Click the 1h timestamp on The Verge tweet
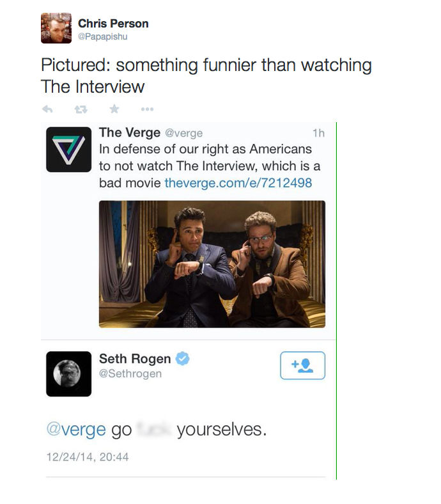This screenshot has width=441, height=504. pos(319,133)
